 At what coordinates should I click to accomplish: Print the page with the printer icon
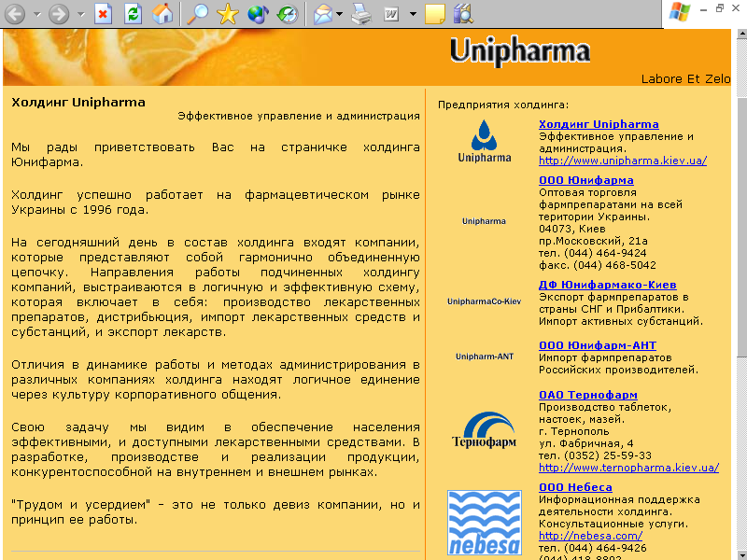click(361, 14)
